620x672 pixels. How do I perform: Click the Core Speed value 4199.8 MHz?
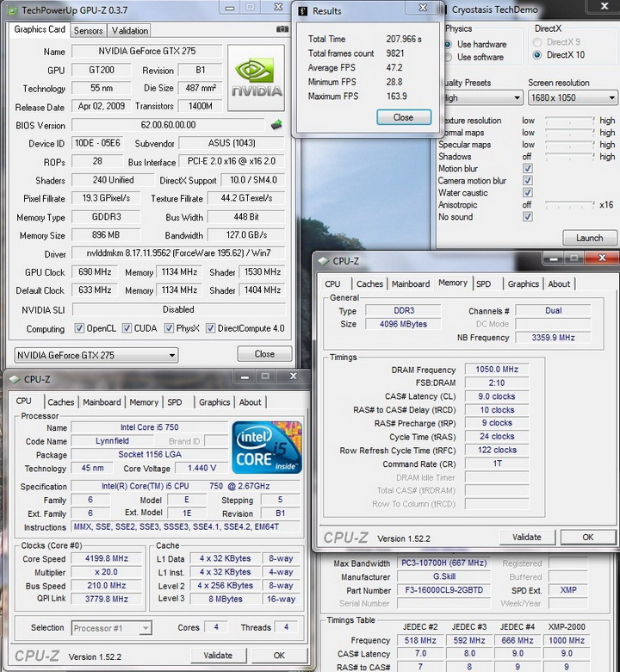pyautogui.click(x=106, y=558)
